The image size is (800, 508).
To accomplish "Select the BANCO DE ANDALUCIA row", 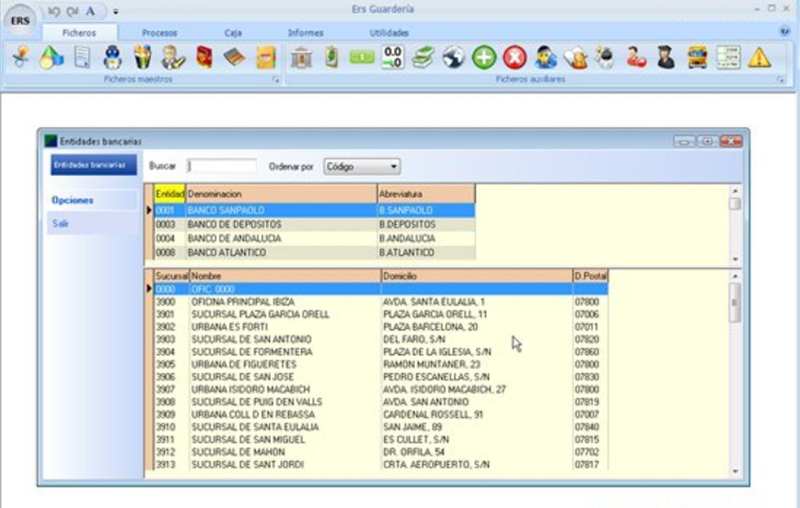I will pyautogui.click(x=233, y=239).
